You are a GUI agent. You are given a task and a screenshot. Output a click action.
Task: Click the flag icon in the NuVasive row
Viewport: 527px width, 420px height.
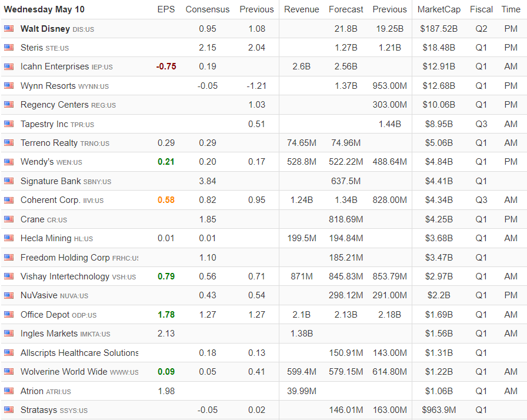[x=9, y=295]
